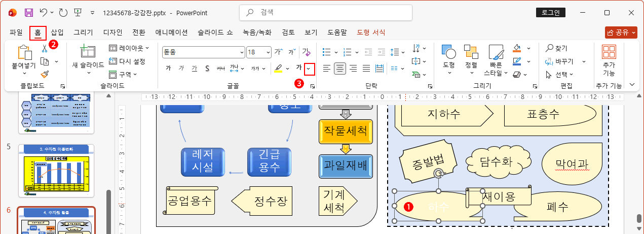Screen dimensions: 644x234
Task: Open the 레이아웃 layout dropdown
Action: (x=130, y=48)
